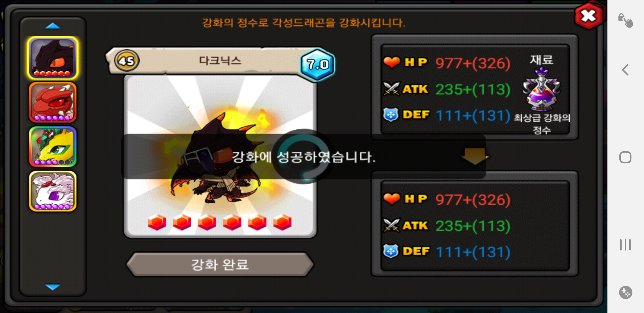Select the yellow dragon with green eye

(53, 147)
